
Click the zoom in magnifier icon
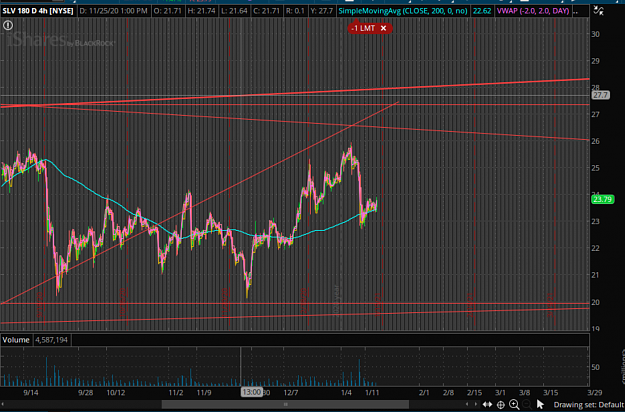point(514,404)
